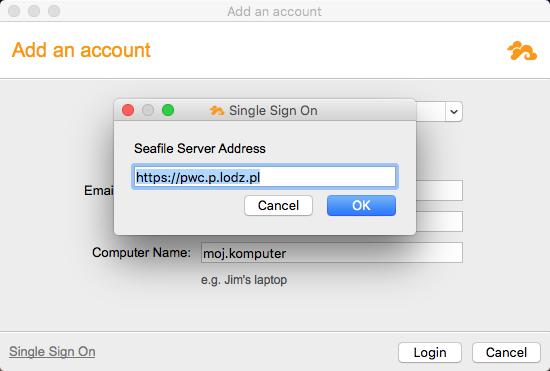
Task: Focus the Computer Name field containing moj.komputer
Action: pyautogui.click(x=332, y=252)
